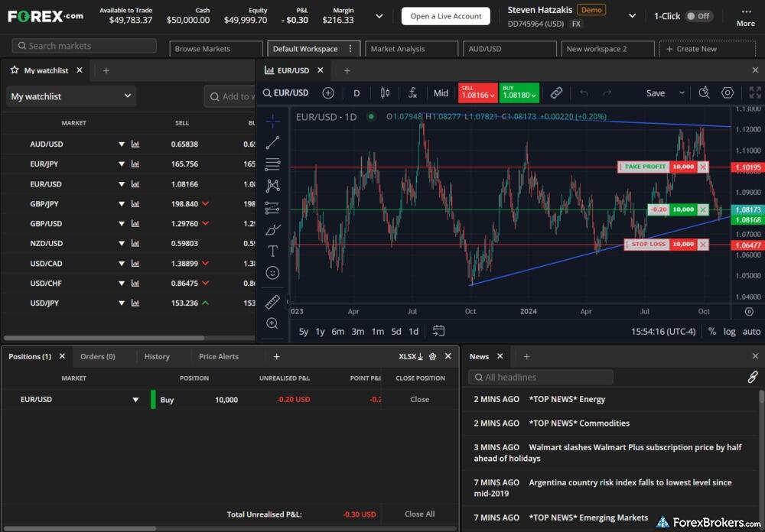Open the chart indicators (fx) menu
765x532 pixels.
pyautogui.click(x=412, y=93)
